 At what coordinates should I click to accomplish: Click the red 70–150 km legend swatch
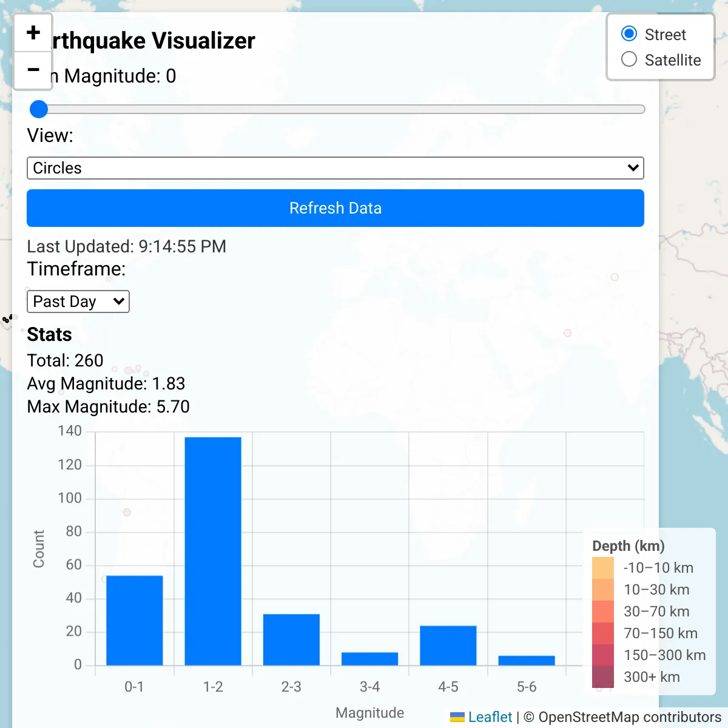click(x=603, y=633)
